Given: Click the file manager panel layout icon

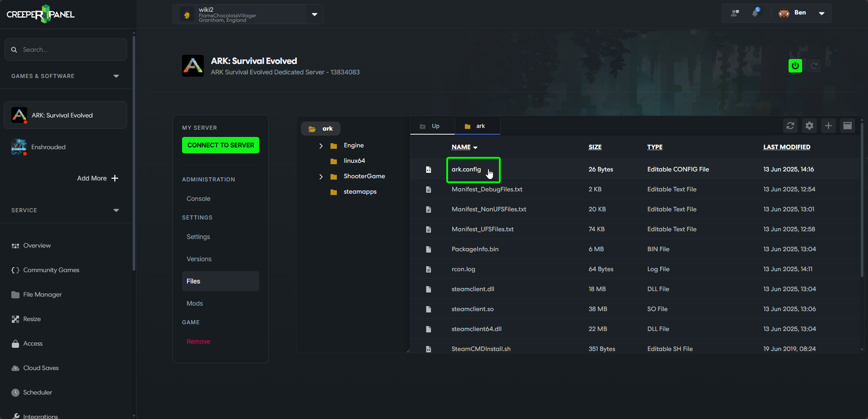Looking at the screenshot, I should click(x=848, y=126).
